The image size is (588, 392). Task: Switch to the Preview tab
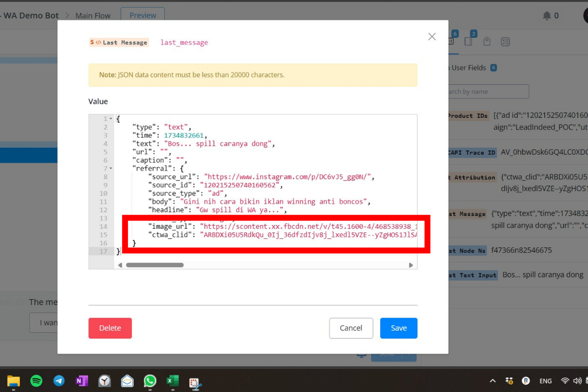click(x=143, y=15)
